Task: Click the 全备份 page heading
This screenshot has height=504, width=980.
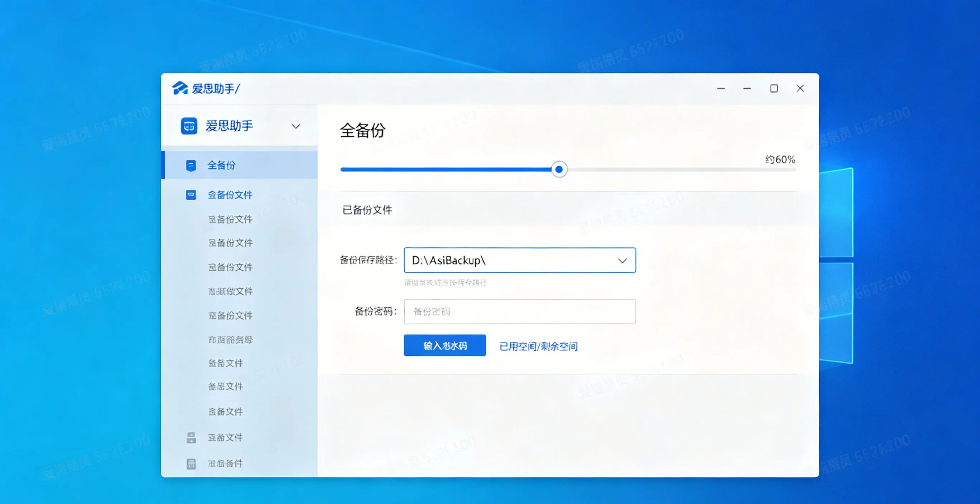Action: (x=363, y=130)
